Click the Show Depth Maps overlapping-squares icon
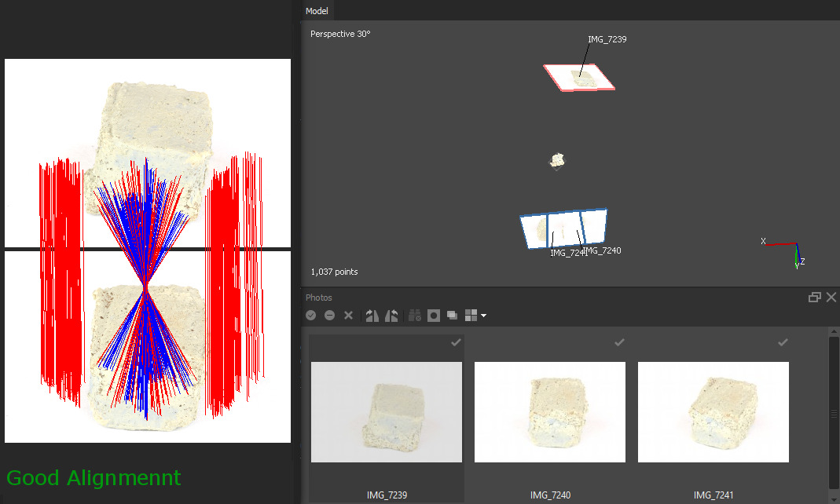 click(x=453, y=316)
